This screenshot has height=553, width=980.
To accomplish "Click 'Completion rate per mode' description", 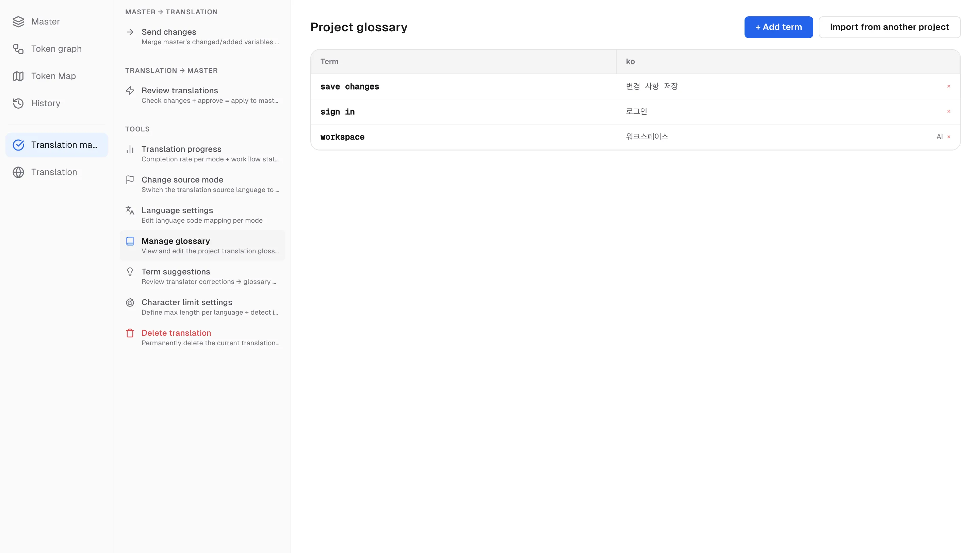I will (210, 159).
